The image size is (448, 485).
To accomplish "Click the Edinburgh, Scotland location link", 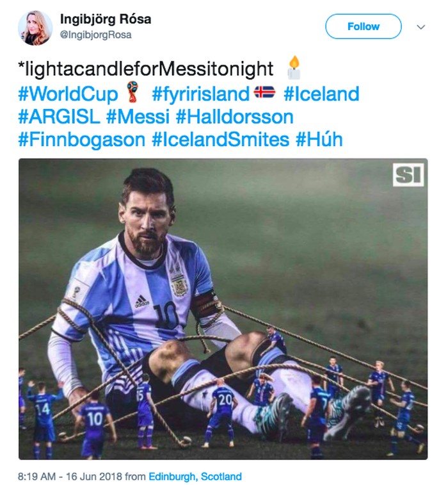I will (195, 477).
